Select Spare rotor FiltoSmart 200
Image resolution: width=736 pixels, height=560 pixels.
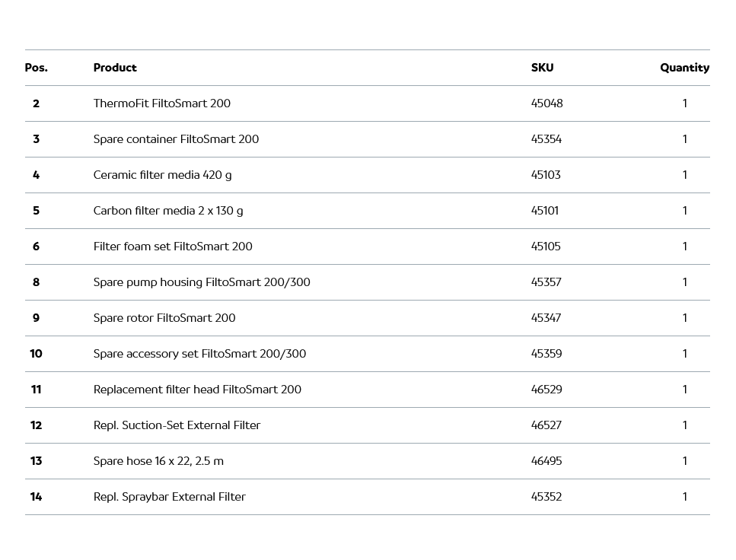coord(164,318)
